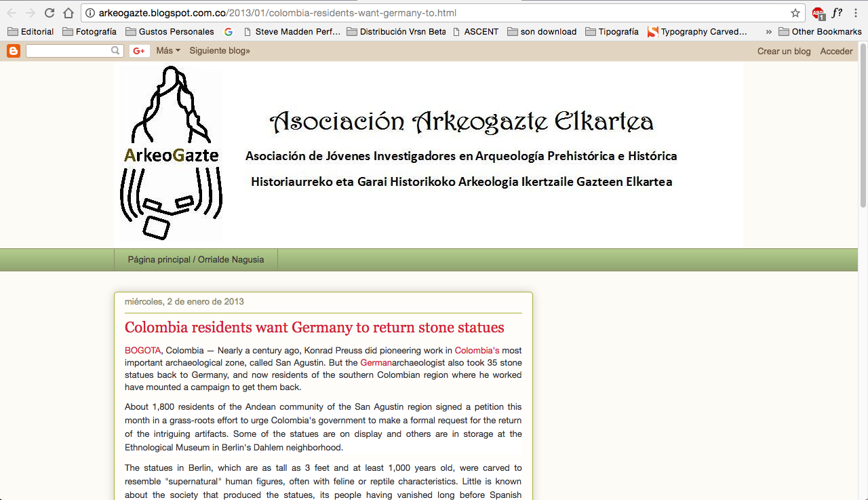This screenshot has height=500, width=868.
Task: Click the Asociación de Jóvenes Investigadores subtitle text
Action: coord(461,156)
